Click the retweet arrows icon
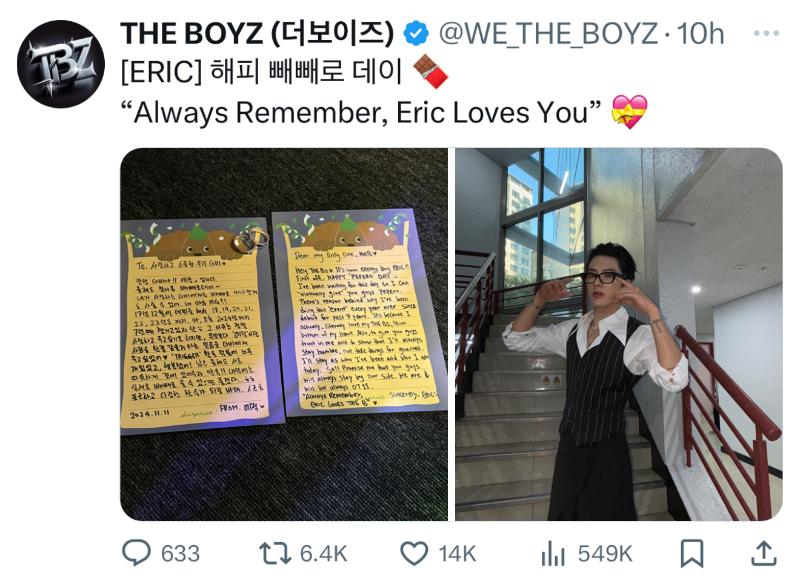Screen dimensions: 800x587 (x=275, y=553)
